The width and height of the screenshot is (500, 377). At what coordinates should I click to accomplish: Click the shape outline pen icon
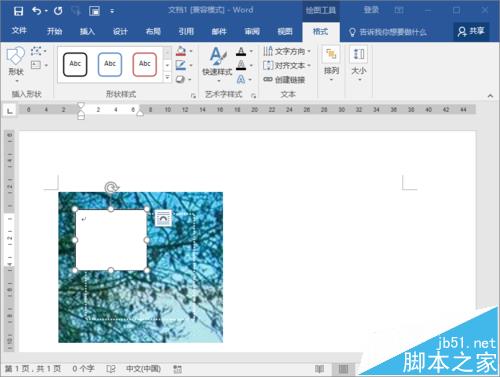[181, 65]
